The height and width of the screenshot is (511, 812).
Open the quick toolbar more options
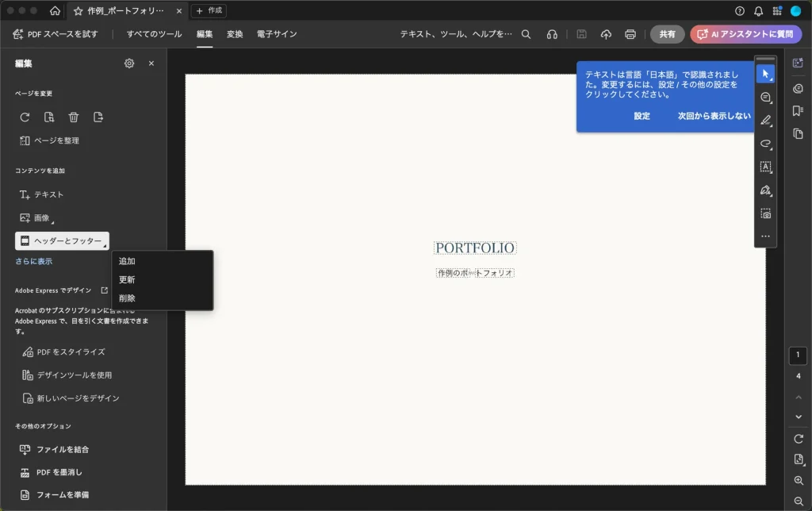coord(765,236)
